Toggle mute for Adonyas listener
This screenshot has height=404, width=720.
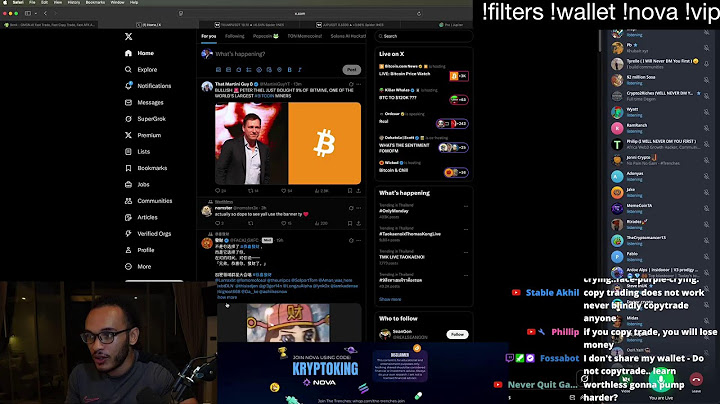pos(706,176)
